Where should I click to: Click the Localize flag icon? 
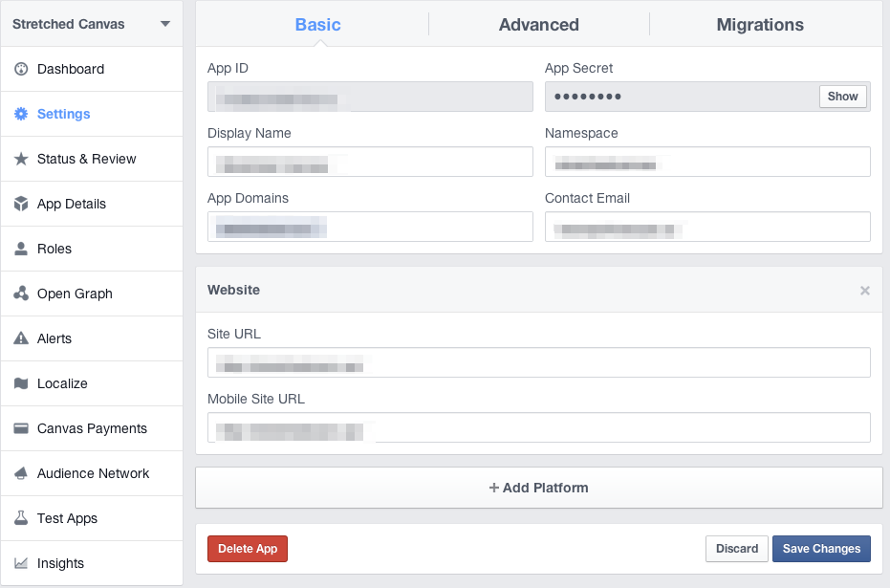pyautogui.click(x=21, y=383)
